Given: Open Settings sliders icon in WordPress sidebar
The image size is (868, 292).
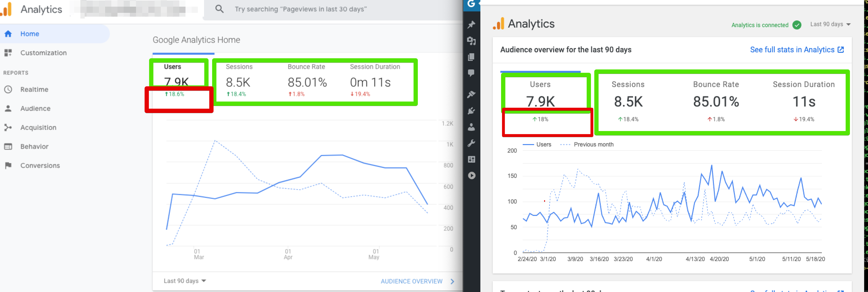Looking at the screenshot, I should (471, 159).
